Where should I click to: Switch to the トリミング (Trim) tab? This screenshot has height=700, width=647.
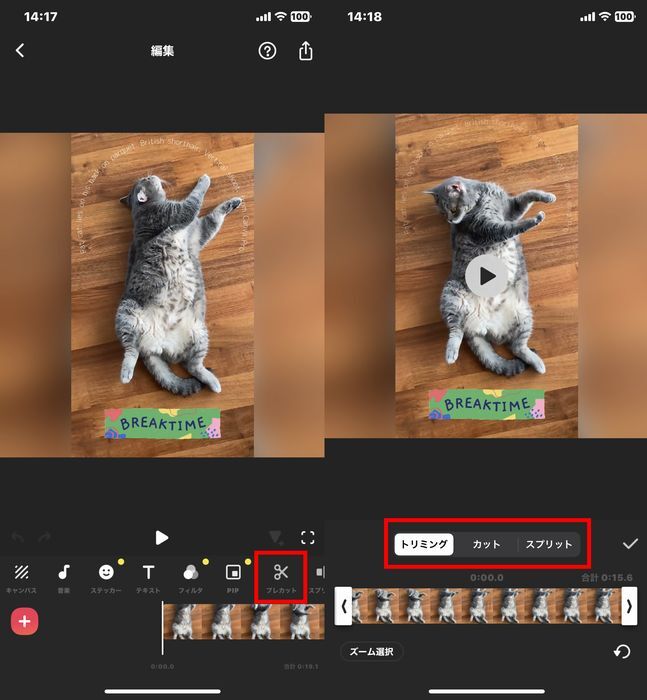click(x=423, y=544)
